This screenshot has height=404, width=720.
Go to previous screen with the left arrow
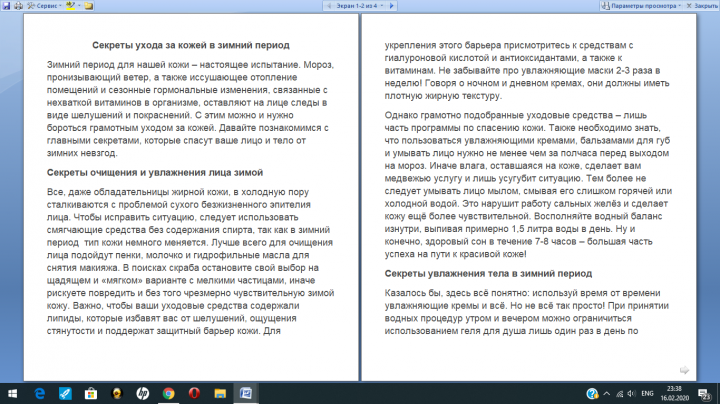pos(329,6)
